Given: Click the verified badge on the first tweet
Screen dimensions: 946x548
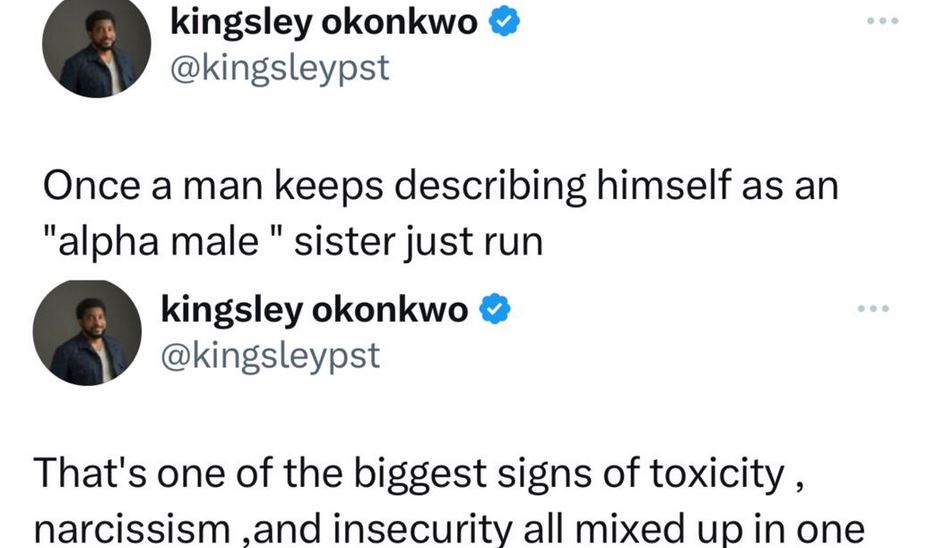Looking at the screenshot, I should click(x=503, y=24).
